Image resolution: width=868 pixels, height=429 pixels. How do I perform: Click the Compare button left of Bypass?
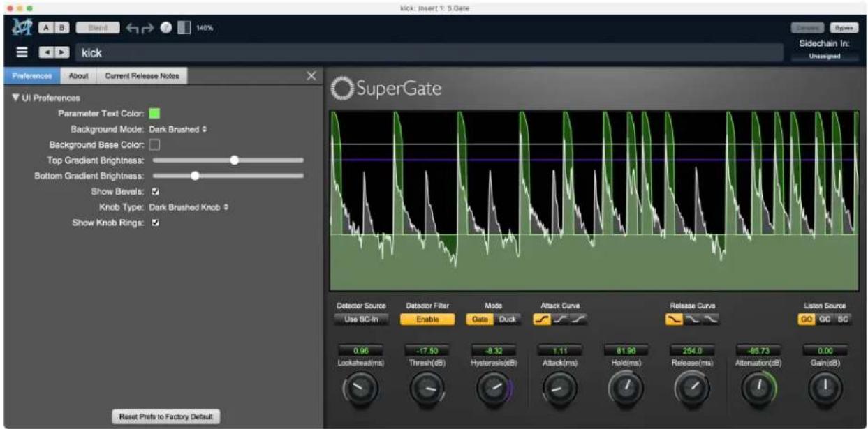[x=809, y=29]
